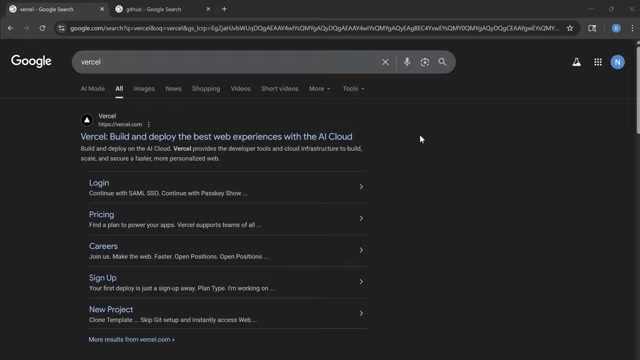
Task: Expand the Careers sitelink chevron
Action: coord(361,250)
